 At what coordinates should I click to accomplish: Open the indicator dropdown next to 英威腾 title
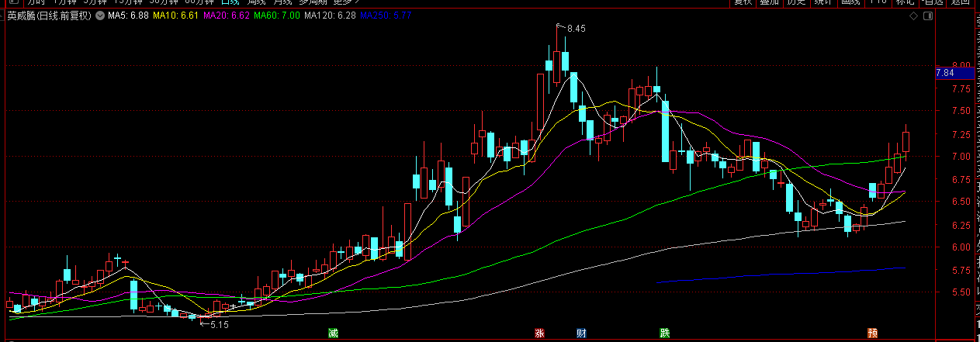99,15
